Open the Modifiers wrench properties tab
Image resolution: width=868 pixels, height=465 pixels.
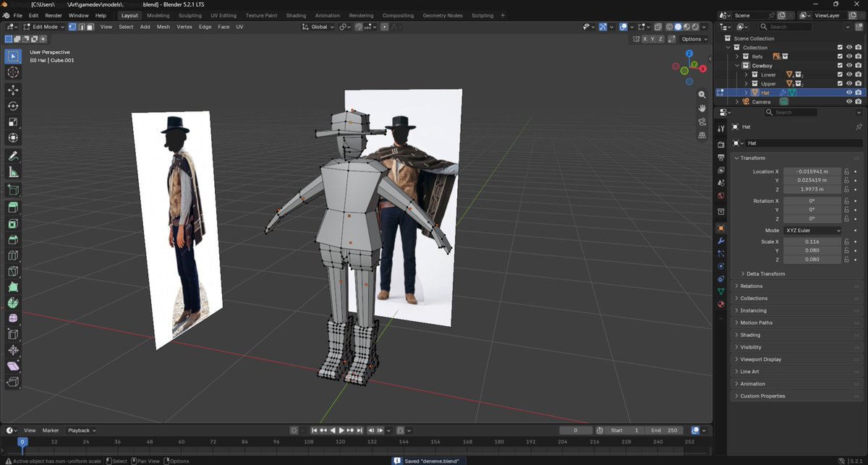point(720,241)
